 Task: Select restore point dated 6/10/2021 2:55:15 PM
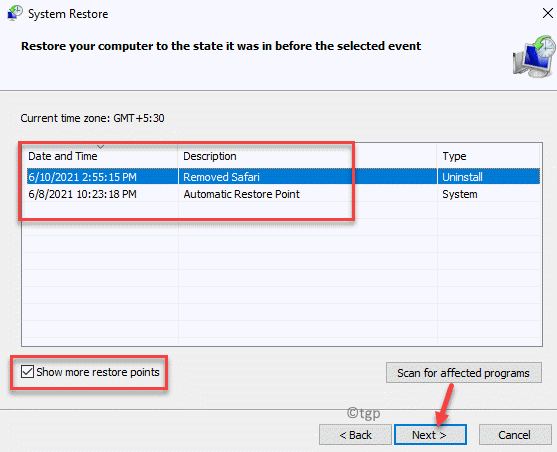point(82,177)
